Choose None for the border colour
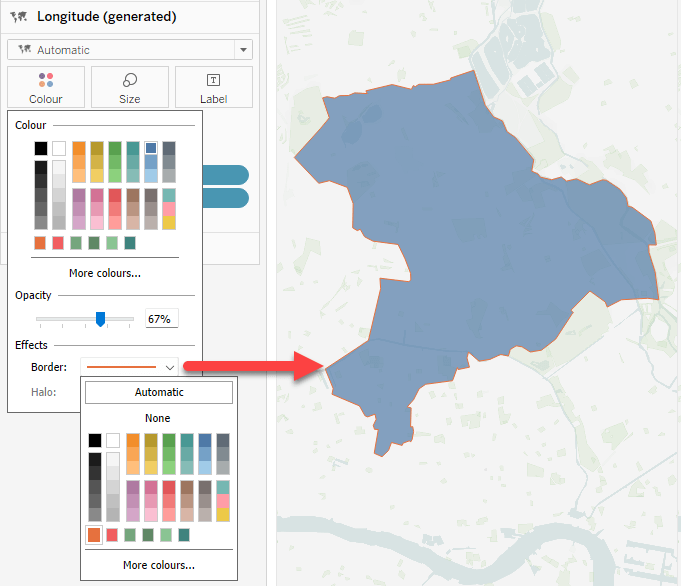Screen dimensions: 681x586 pyautogui.click(x=157, y=418)
